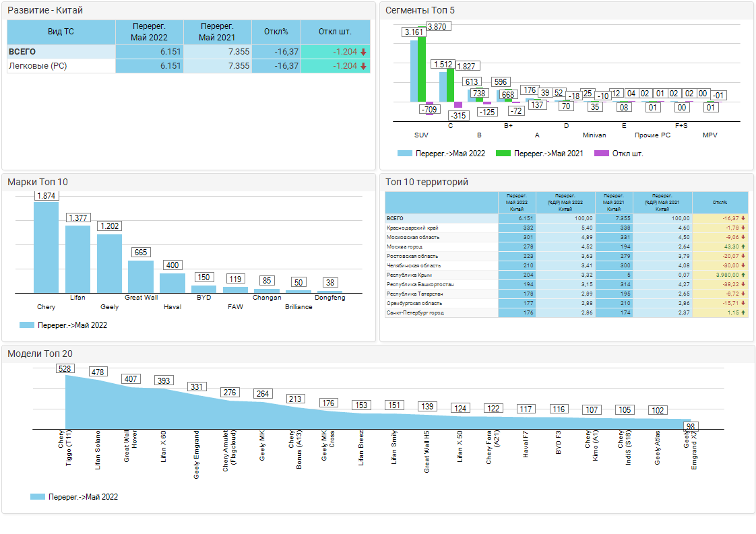The image size is (756, 534).
Task: Sort by Откл% header in Развитие table
Action: click(x=276, y=32)
